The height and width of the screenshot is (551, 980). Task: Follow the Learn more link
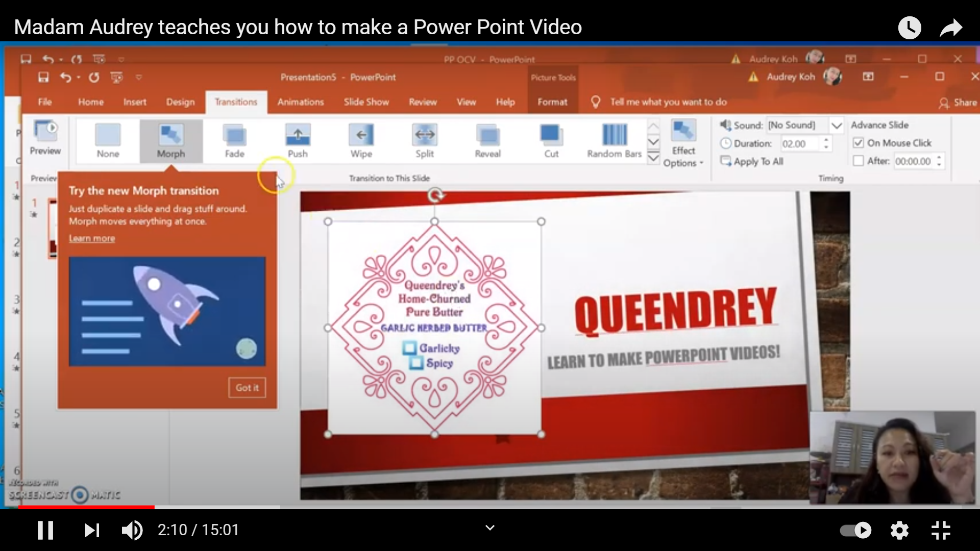[x=92, y=238]
